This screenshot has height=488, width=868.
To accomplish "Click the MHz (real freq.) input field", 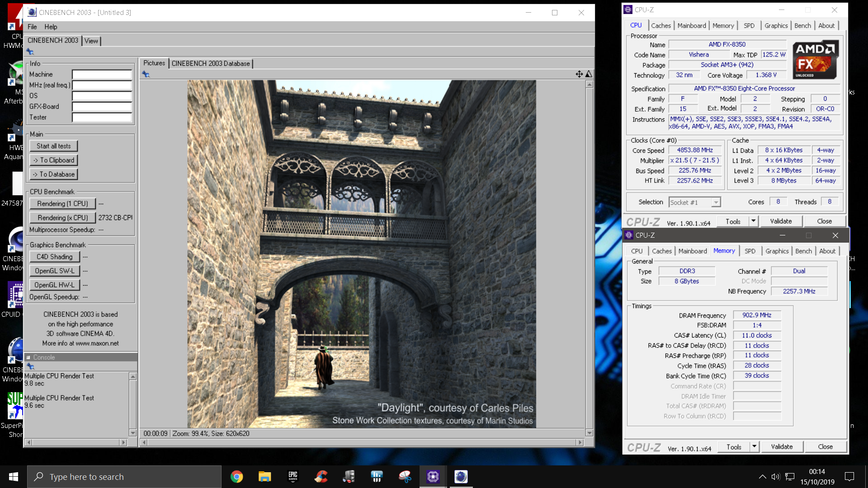I will tap(102, 85).
